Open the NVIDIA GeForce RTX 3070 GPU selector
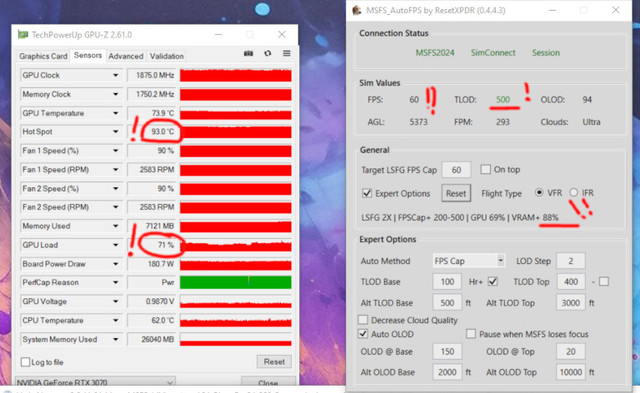 (x=95, y=382)
